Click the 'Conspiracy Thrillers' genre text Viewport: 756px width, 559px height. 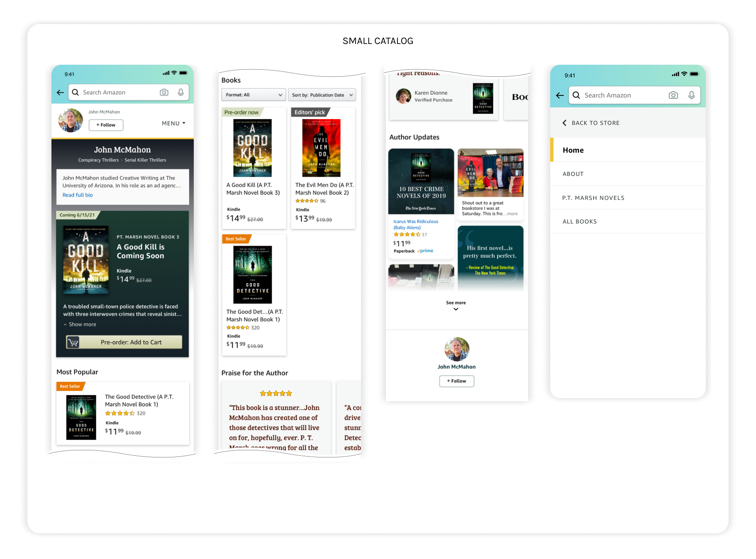(x=98, y=160)
